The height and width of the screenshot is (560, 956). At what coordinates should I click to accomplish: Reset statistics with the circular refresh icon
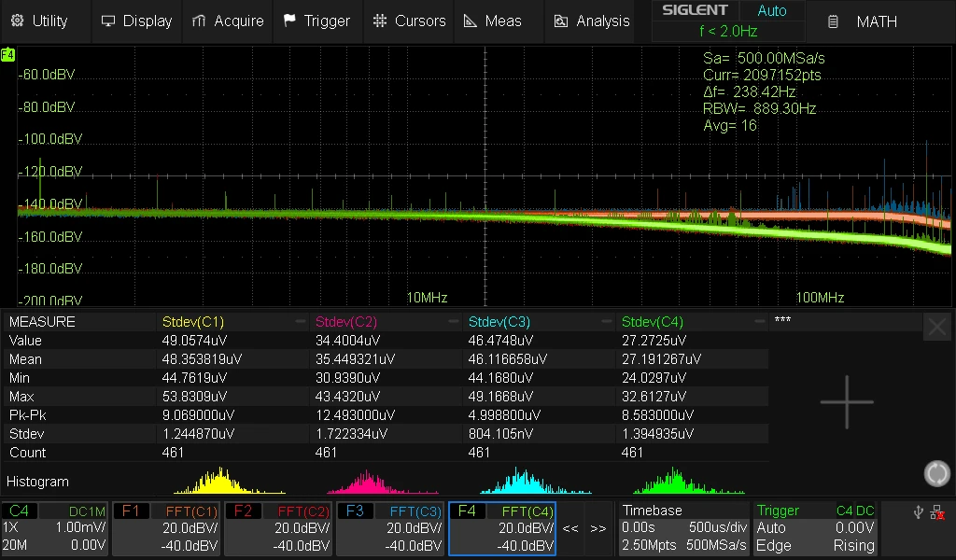tap(936, 473)
